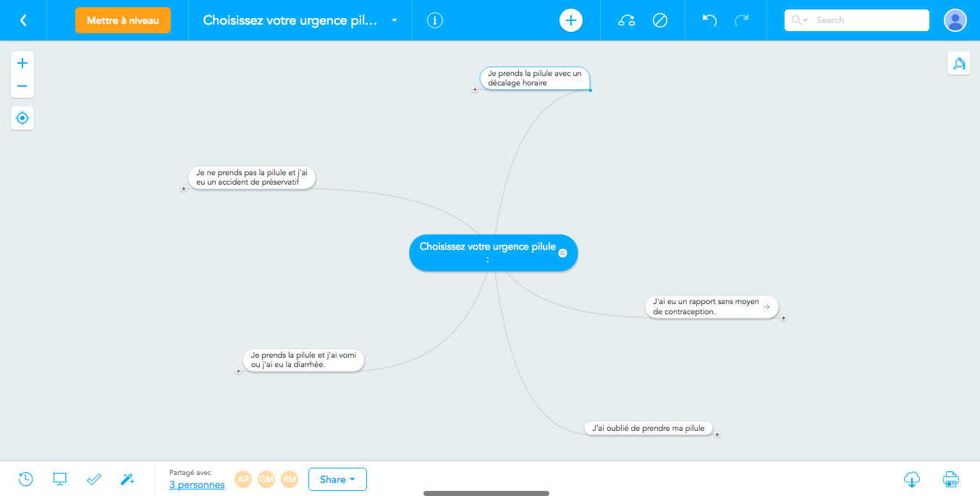Zoom in on the mind map
The width and height of the screenshot is (980, 496).
pyautogui.click(x=22, y=63)
